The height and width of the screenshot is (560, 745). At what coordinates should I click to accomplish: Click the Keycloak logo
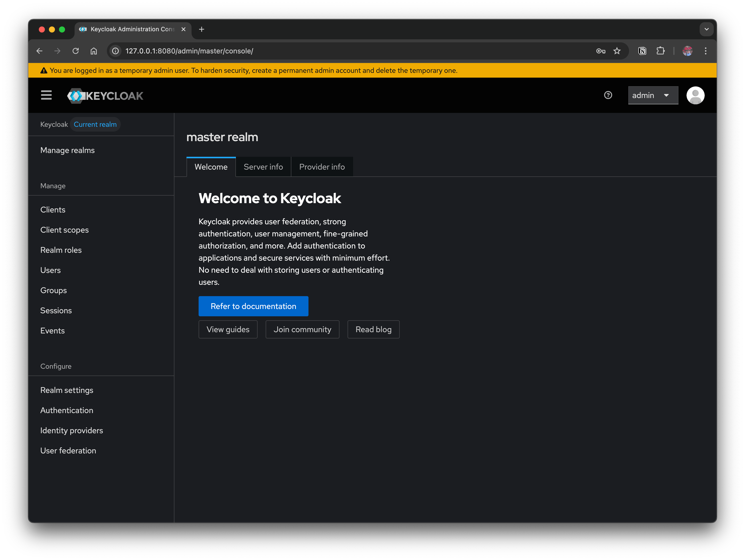(105, 96)
